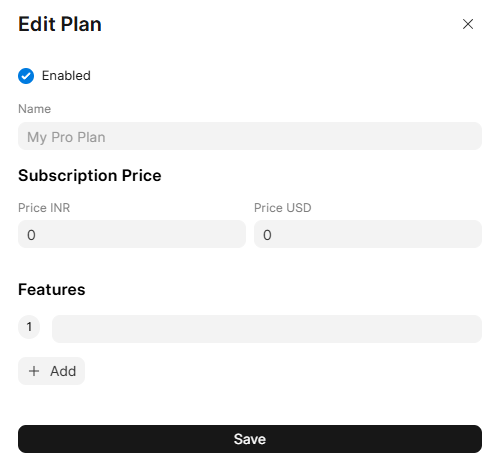The height and width of the screenshot is (474, 498).
Task: Save the plan changes
Action: 250,439
